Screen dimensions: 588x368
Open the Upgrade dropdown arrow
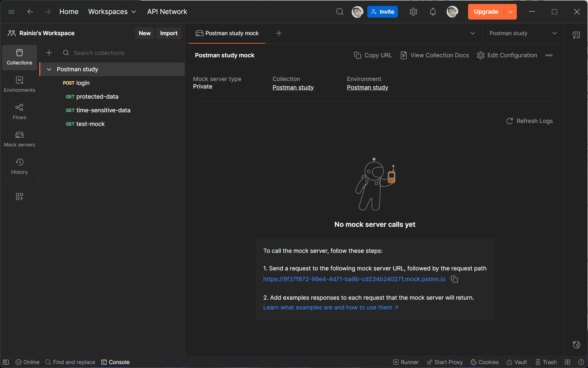coord(510,12)
